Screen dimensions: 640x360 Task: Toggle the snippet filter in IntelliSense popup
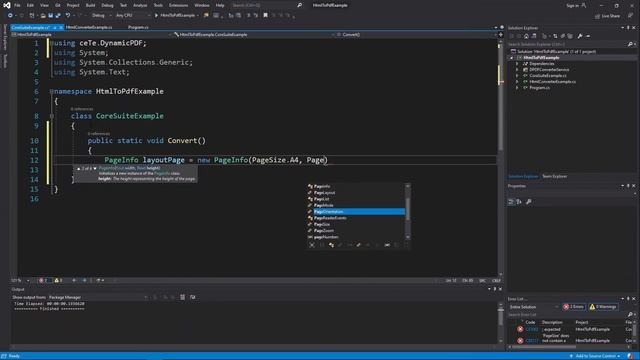[x=396, y=245]
